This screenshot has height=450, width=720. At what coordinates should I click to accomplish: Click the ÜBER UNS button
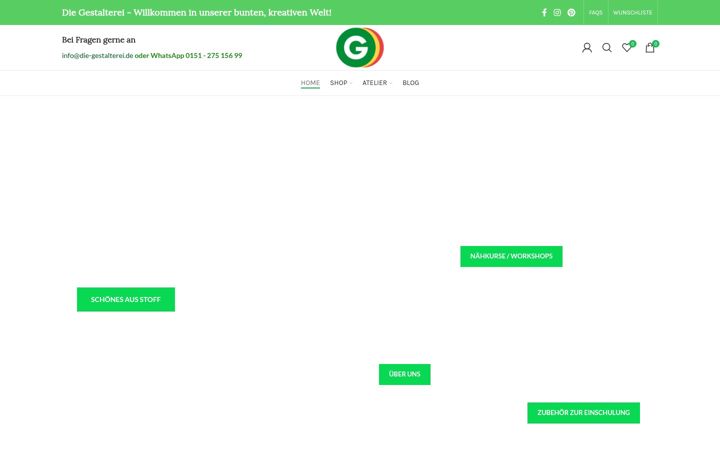(x=405, y=374)
